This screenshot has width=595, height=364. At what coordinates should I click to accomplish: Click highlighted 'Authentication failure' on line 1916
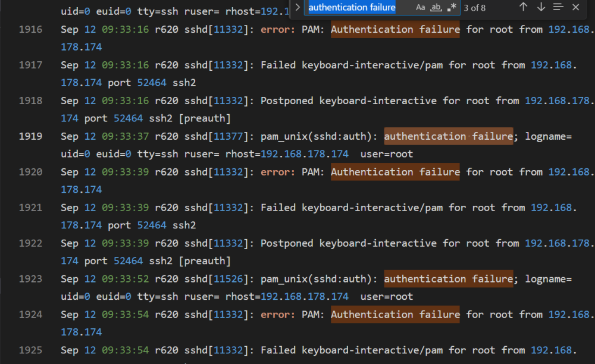(x=396, y=30)
